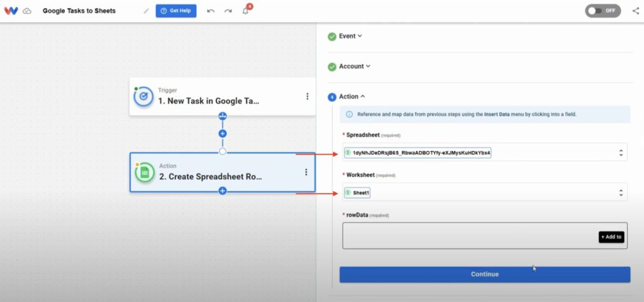Viewport: 644px width, 302px height.
Task: Click the rowData field label
Action: point(357,215)
